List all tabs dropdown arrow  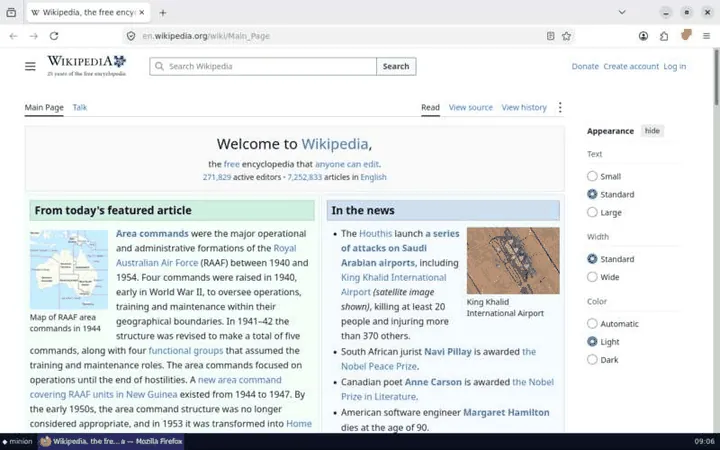[622, 12]
